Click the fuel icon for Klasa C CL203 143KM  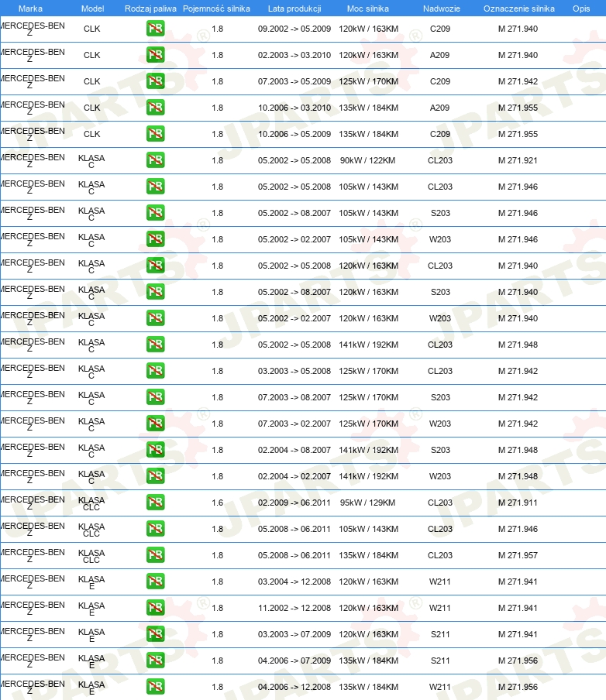[156, 187]
